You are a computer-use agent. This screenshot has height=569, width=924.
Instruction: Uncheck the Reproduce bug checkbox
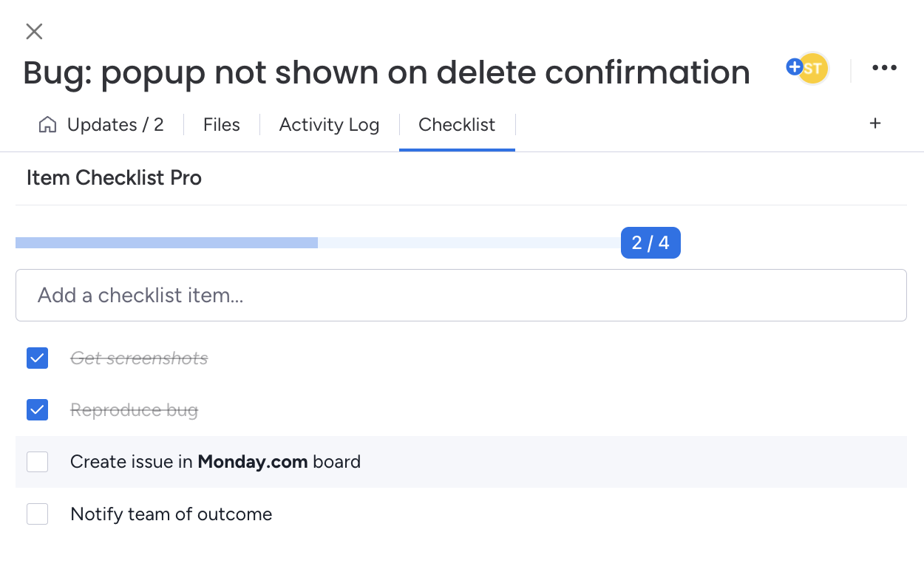[38, 410]
